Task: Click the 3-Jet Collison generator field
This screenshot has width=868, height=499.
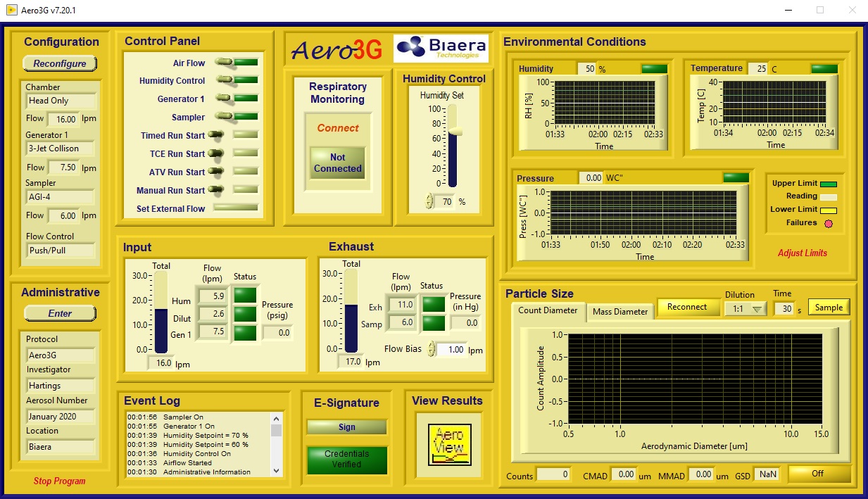Action: [60, 149]
